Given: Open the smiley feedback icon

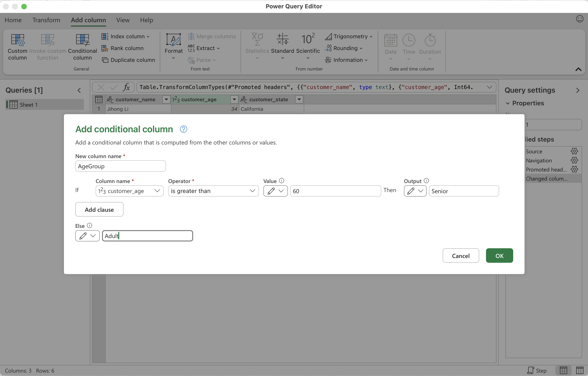Looking at the screenshot, I should pyautogui.click(x=579, y=19).
